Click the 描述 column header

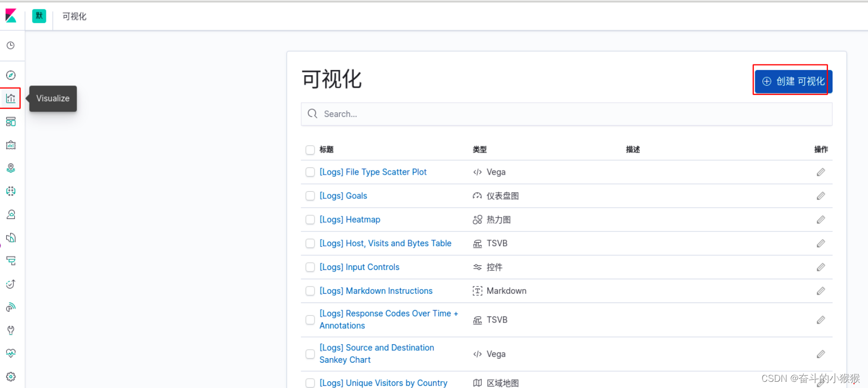633,149
